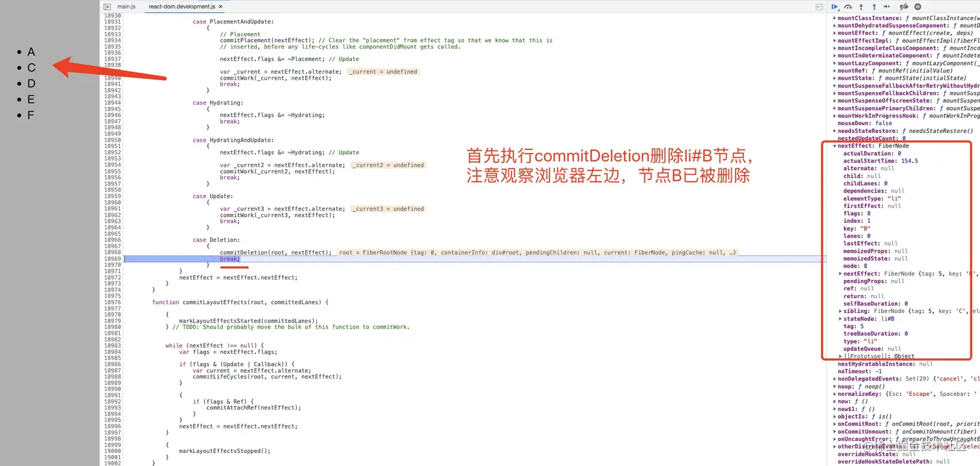The height and width of the screenshot is (466, 980).
Task: Close the react-dom.development.js tab
Action: pos(220,6)
